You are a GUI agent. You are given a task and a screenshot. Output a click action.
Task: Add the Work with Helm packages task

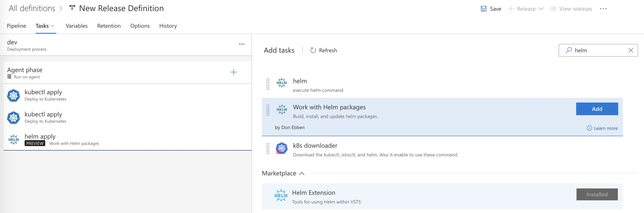[x=597, y=109]
